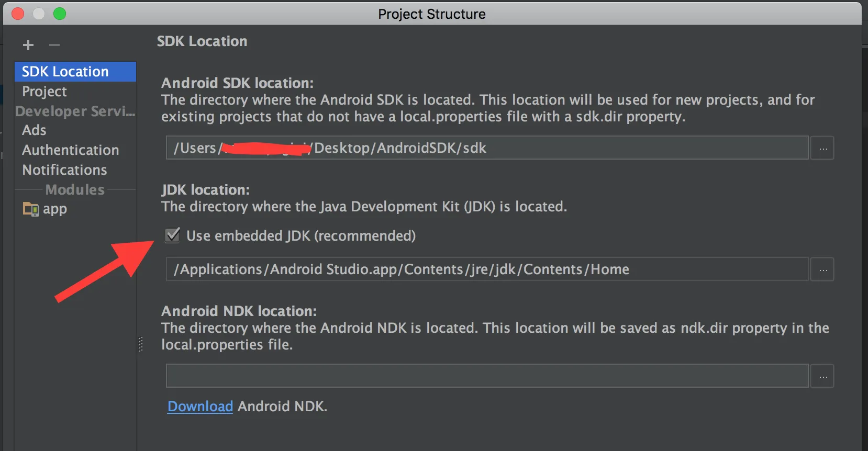Open Ads developer service

pos(35,130)
